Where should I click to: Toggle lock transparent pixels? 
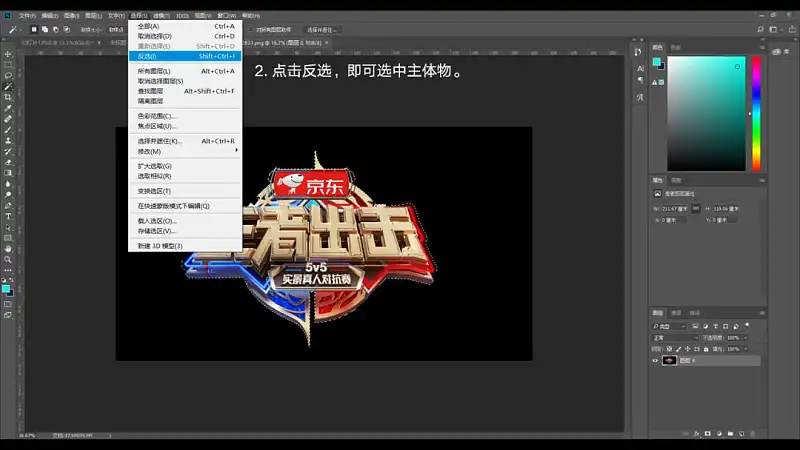669,349
